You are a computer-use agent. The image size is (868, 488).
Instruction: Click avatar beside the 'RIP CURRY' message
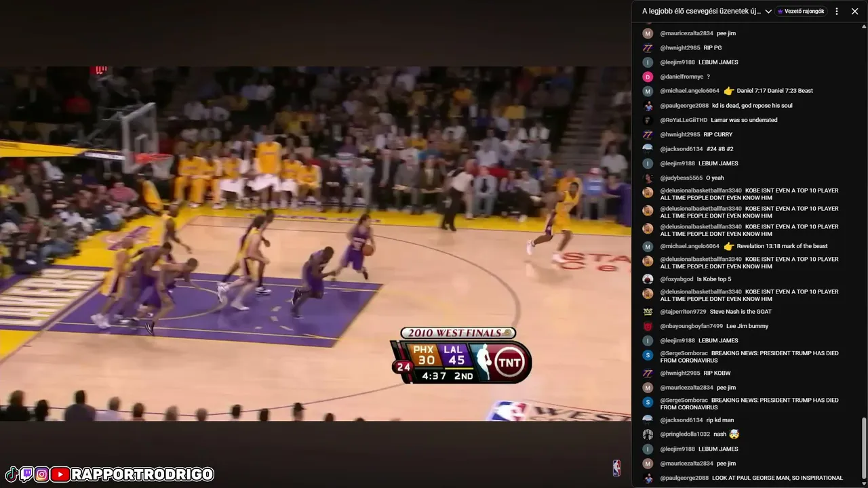(648, 135)
